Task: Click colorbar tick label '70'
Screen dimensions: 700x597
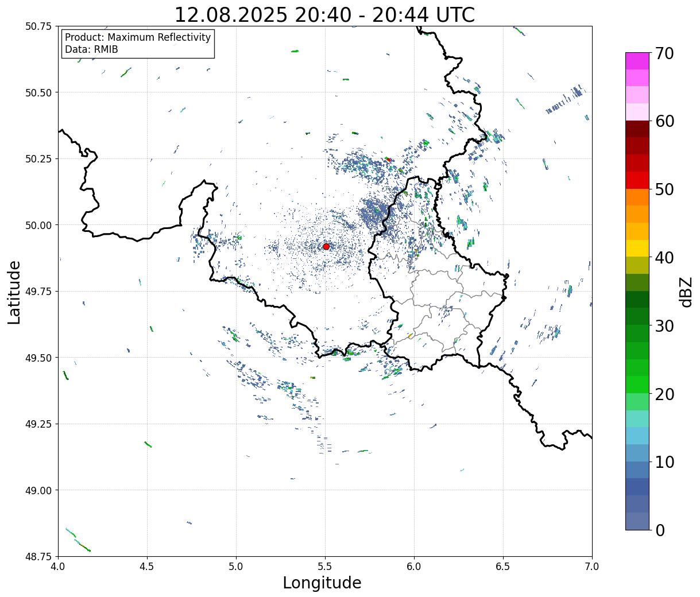Action: pos(664,53)
